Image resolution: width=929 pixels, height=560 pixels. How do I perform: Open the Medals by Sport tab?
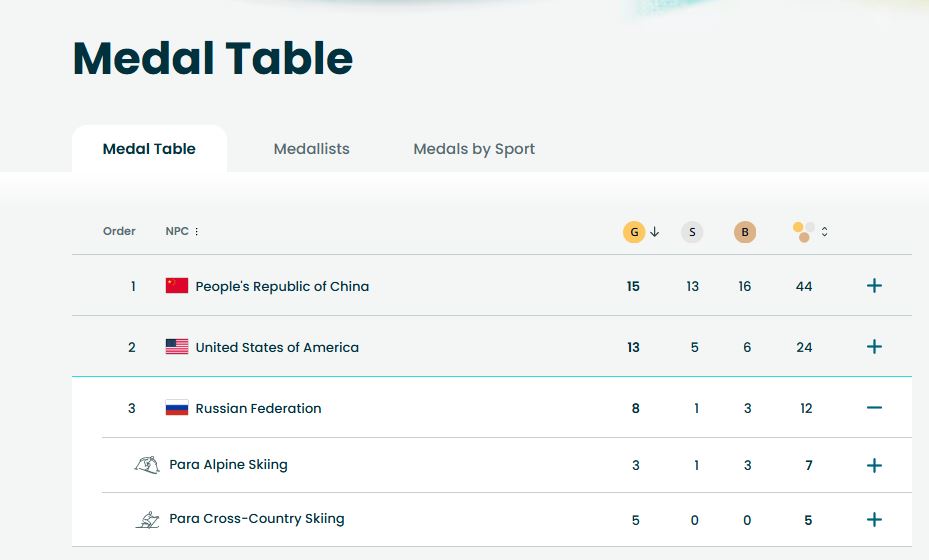click(x=474, y=149)
